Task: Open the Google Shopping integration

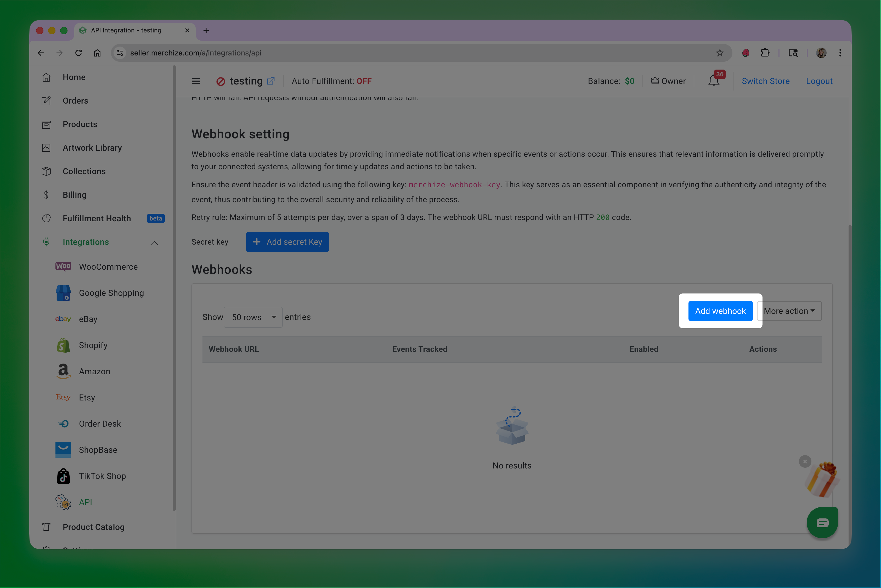Action: click(x=63, y=293)
